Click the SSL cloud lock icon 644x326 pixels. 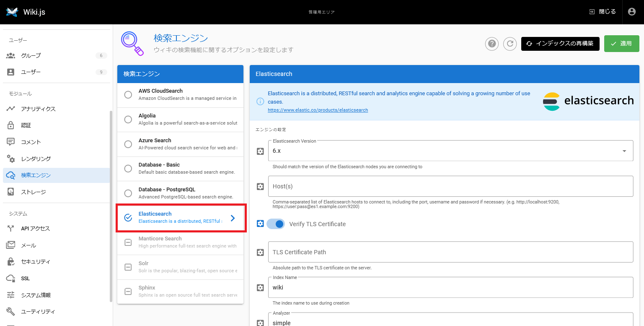coord(11,278)
